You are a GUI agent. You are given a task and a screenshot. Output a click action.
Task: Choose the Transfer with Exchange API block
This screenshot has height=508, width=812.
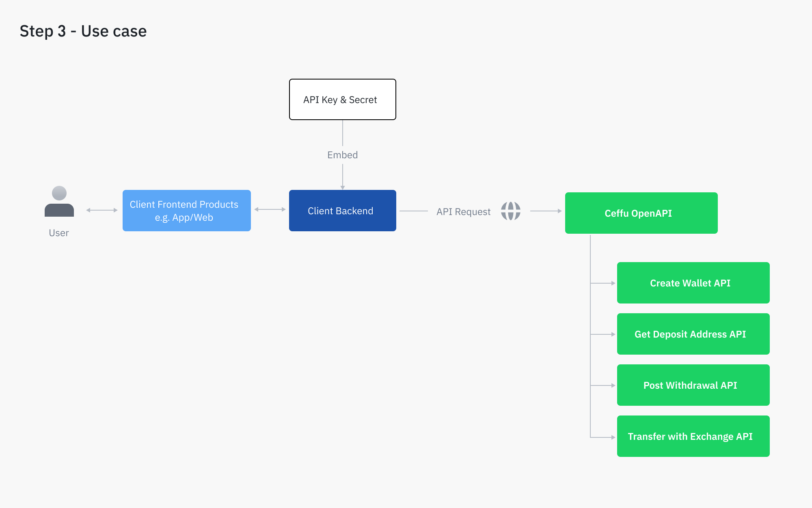tap(693, 436)
